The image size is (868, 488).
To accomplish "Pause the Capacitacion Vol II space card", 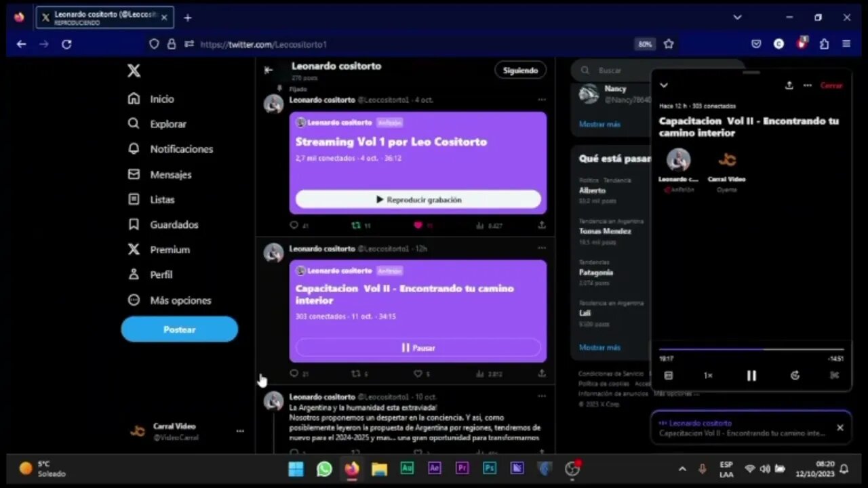I will click(x=418, y=348).
